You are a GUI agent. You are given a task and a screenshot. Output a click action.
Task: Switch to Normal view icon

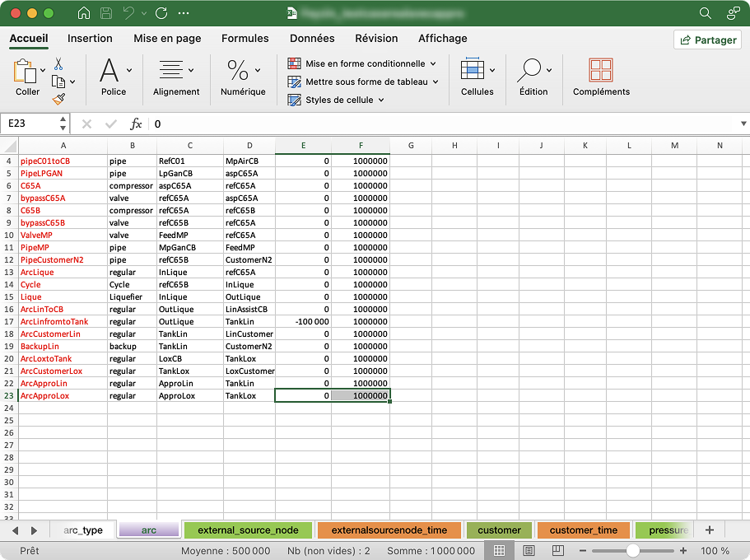pyautogui.click(x=499, y=550)
